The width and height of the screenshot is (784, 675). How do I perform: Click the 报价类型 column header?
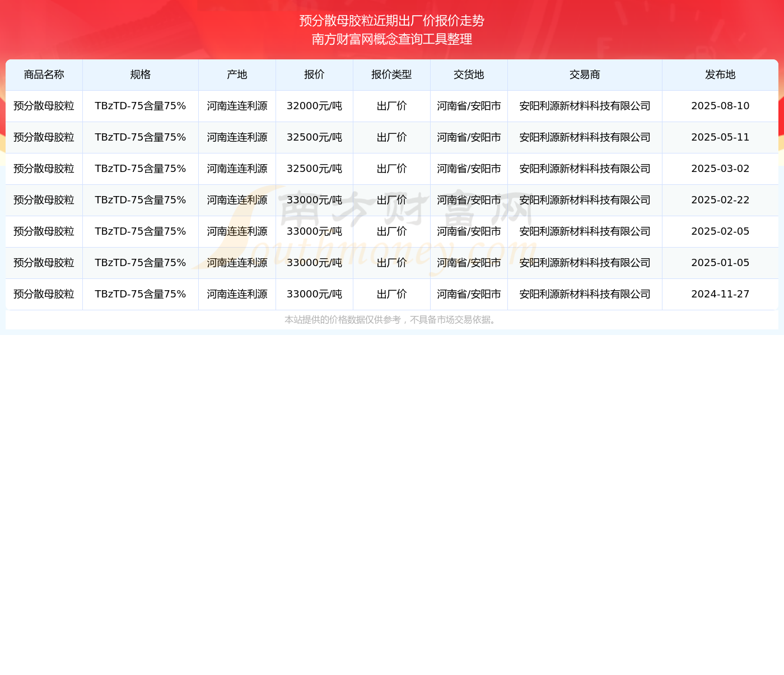pyautogui.click(x=391, y=75)
